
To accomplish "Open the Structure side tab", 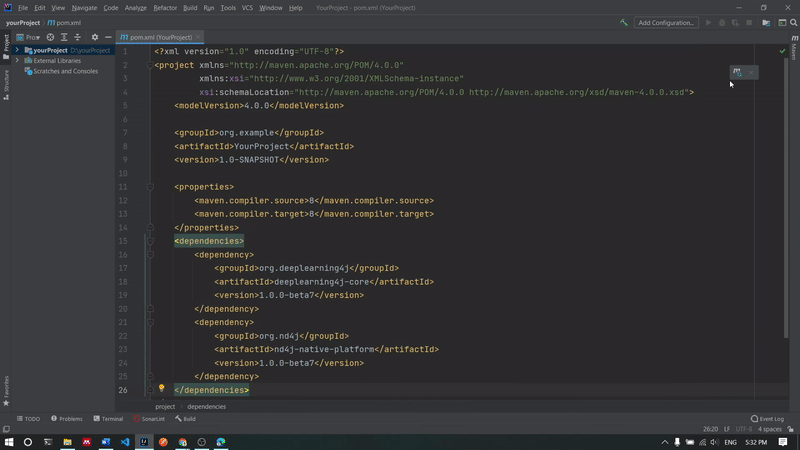I will [x=6, y=85].
